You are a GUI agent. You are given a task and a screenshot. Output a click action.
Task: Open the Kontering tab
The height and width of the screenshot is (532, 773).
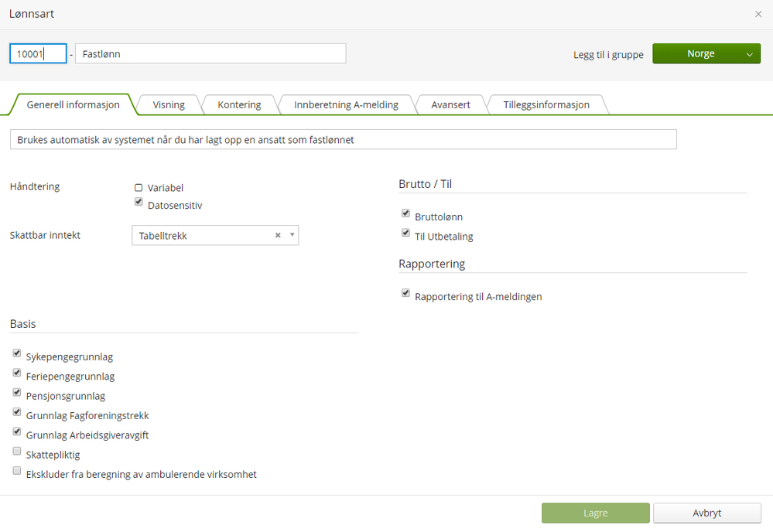click(x=239, y=104)
